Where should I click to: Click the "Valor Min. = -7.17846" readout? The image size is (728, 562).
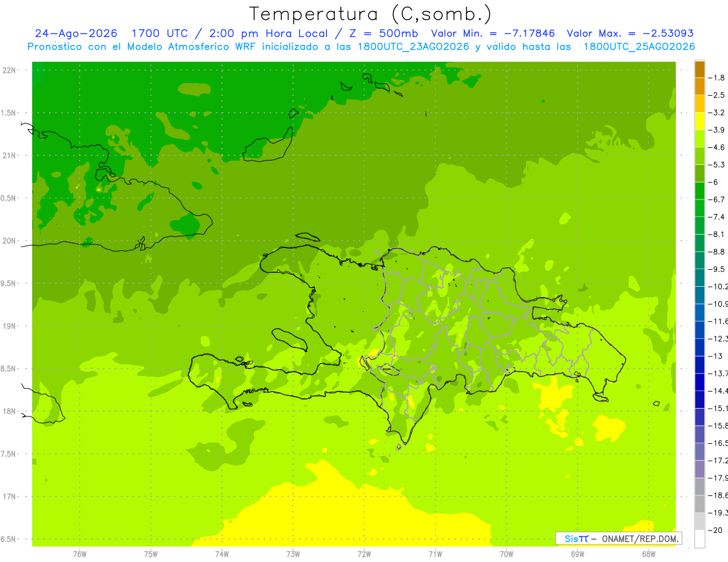pos(493,33)
